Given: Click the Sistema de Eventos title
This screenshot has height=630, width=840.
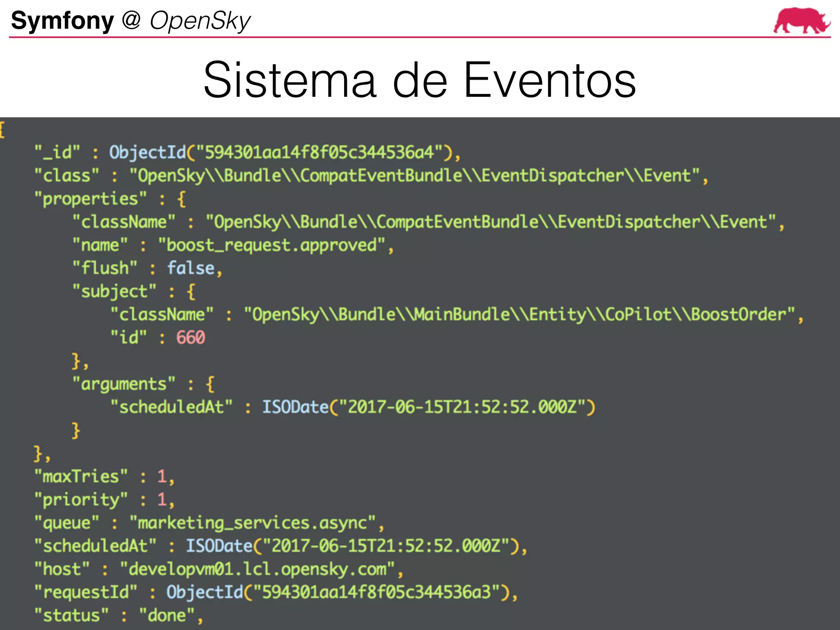Looking at the screenshot, I should tap(419, 80).
